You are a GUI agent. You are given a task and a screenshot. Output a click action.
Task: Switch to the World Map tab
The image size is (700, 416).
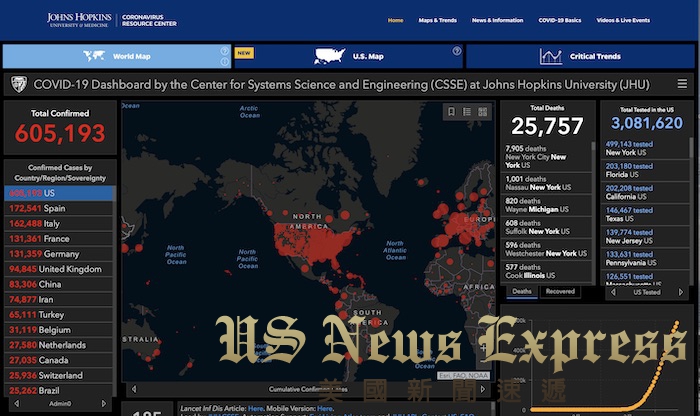coord(117,56)
